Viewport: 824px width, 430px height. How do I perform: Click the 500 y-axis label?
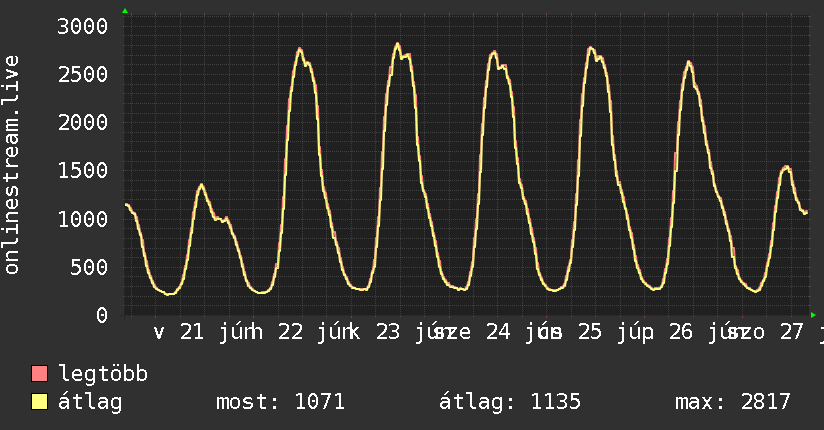point(89,267)
